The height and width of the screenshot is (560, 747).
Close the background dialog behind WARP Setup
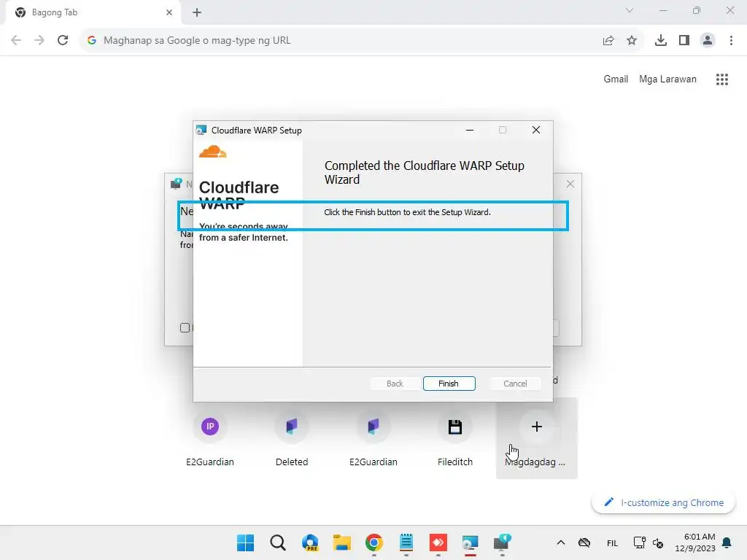coord(570,184)
